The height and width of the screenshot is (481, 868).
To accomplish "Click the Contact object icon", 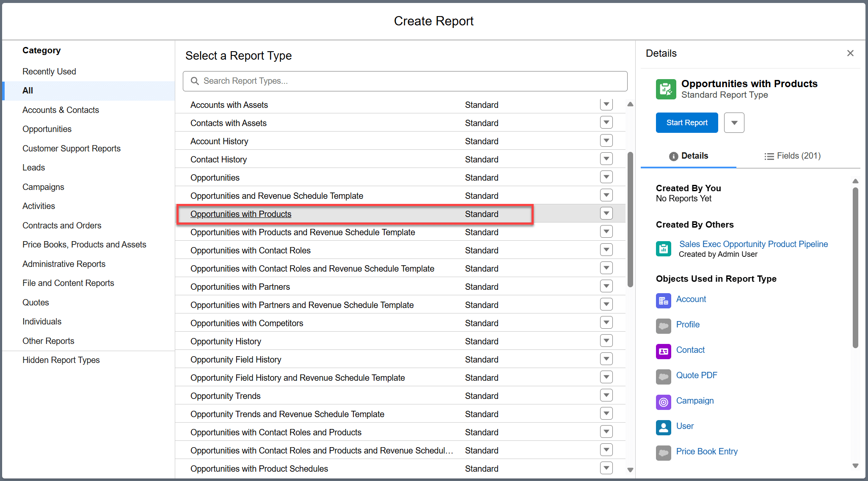I will (x=663, y=351).
